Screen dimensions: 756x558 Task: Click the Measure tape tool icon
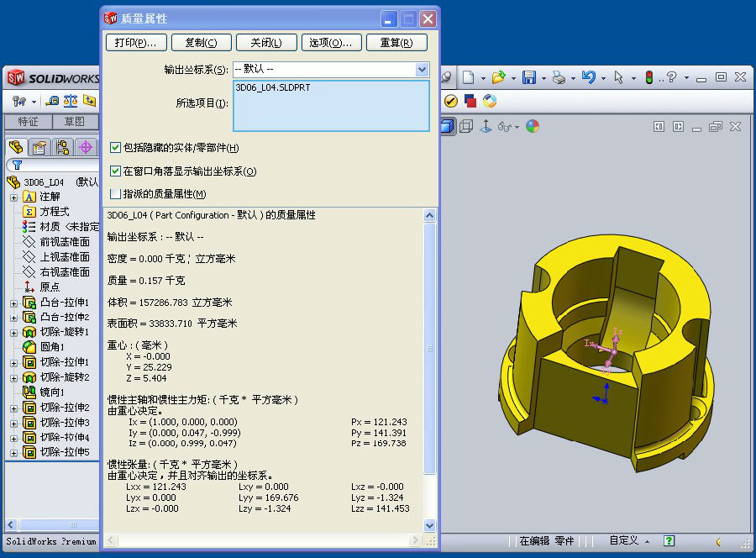(x=53, y=101)
